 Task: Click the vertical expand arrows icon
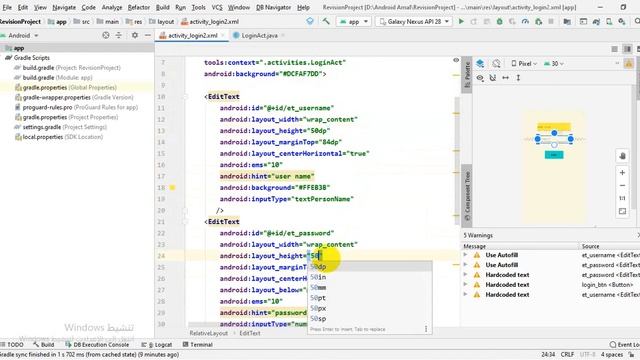[x=518, y=78]
